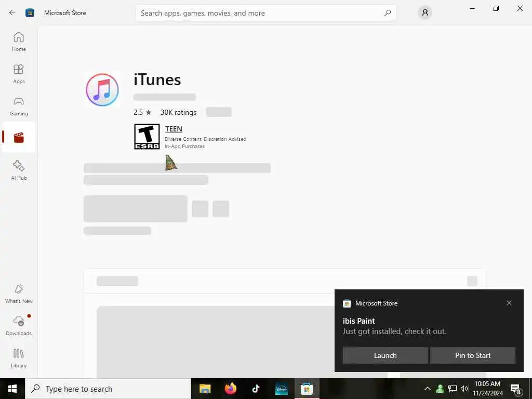Click the ibis Paint notification title
Viewport: 532px width, 399px height.
[359, 321]
